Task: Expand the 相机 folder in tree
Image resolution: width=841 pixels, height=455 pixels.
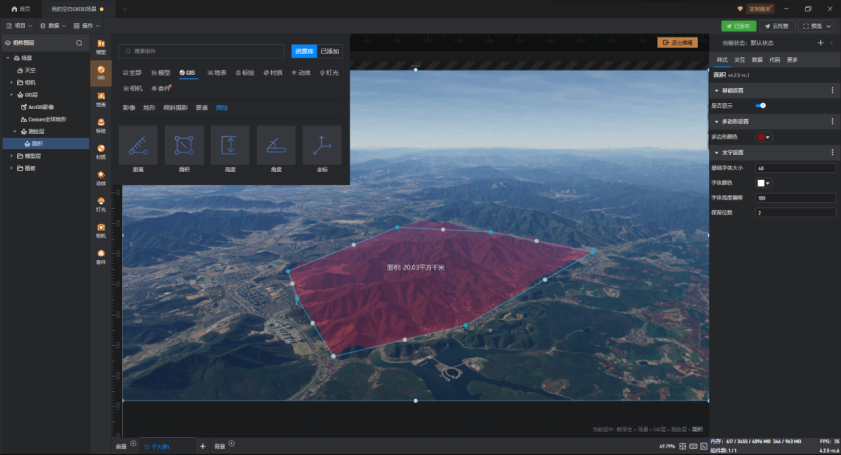Action: coord(12,83)
